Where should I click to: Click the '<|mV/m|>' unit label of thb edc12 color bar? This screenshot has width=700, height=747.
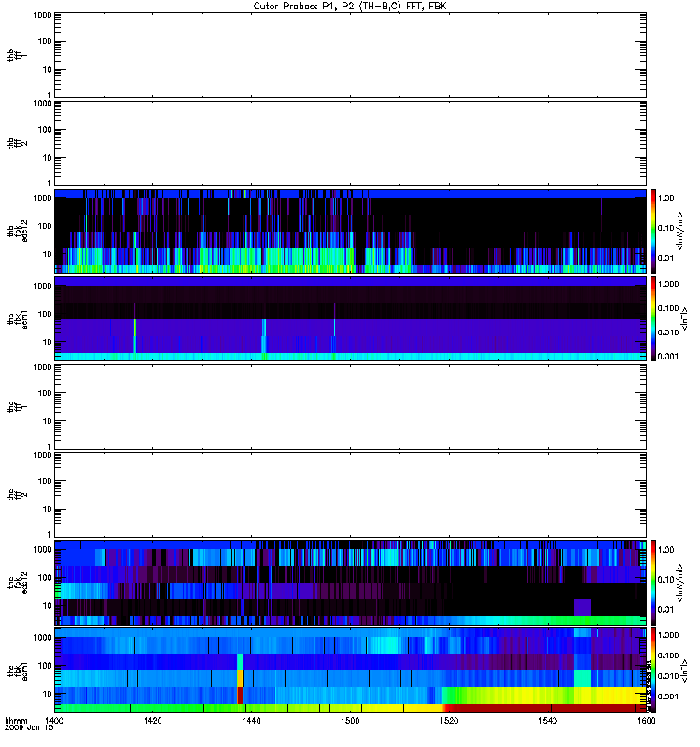(x=680, y=231)
